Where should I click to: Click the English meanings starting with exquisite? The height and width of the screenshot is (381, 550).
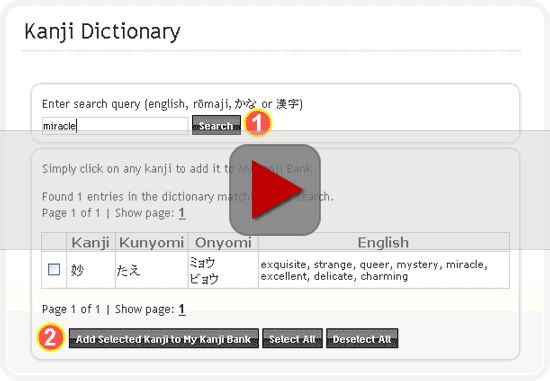coord(374,270)
